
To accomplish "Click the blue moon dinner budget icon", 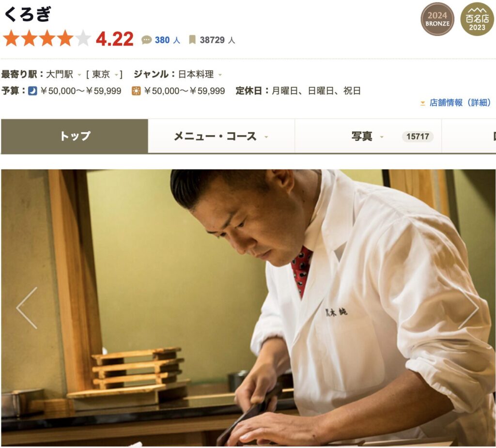I will [32, 91].
